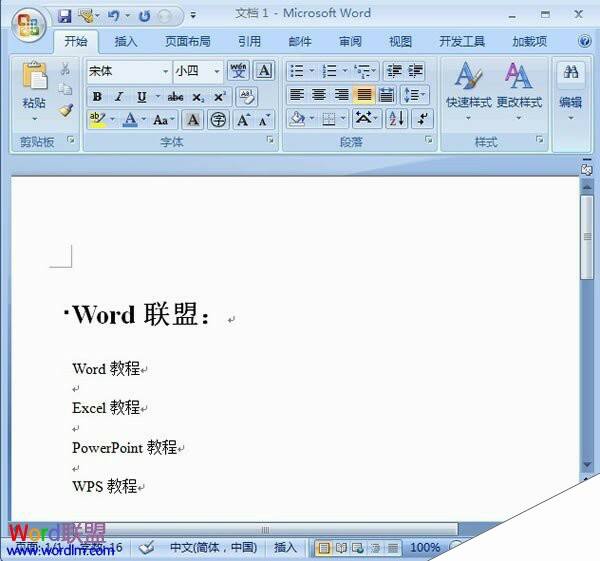Open Change Styles (更改样式) menu
Screen dimensions: 600x561
[519, 90]
